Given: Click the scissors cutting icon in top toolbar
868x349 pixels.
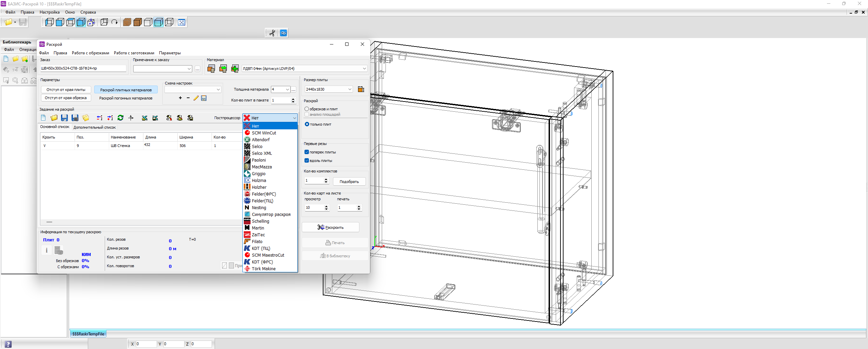Looking at the screenshot, I should [272, 33].
